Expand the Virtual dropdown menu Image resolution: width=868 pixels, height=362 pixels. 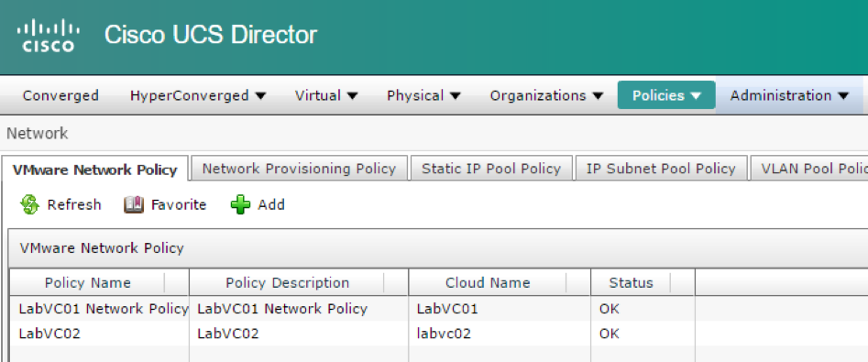tap(326, 95)
